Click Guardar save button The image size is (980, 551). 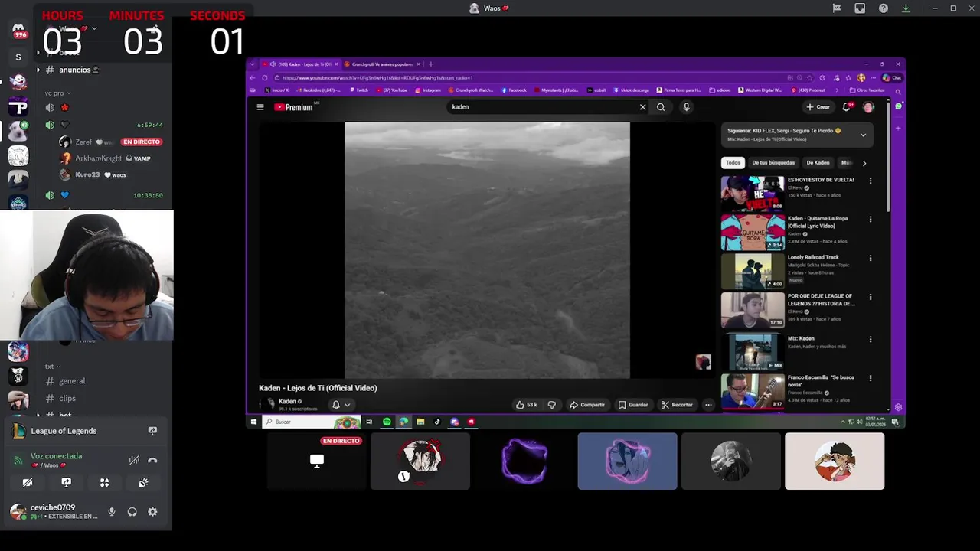coord(633,405)
